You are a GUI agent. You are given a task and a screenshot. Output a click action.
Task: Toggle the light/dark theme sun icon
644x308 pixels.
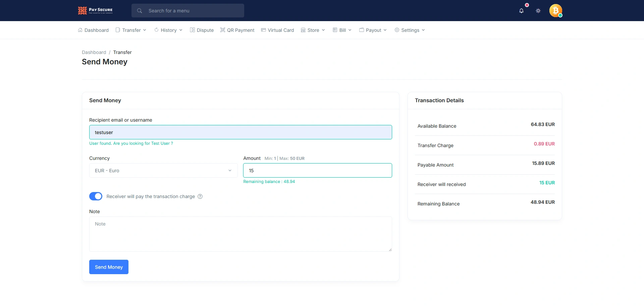pos(538,11)
